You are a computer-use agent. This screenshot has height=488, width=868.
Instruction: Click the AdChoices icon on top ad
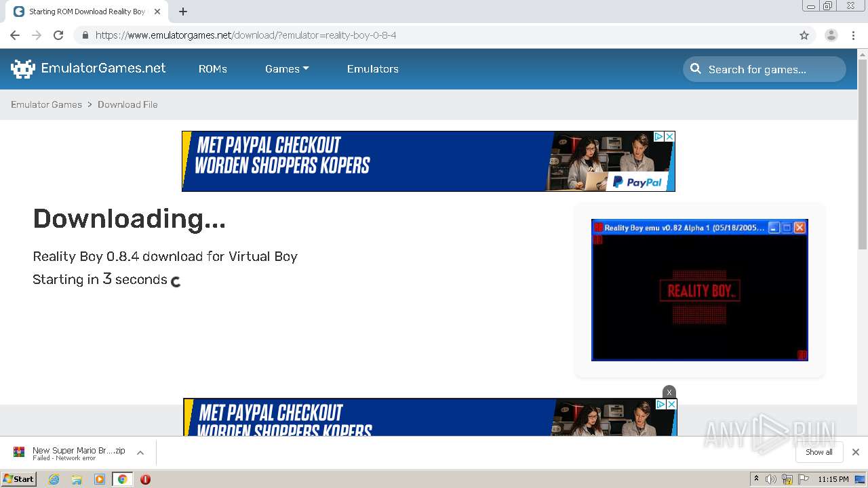pyautogui.click(x=658, y=136)
